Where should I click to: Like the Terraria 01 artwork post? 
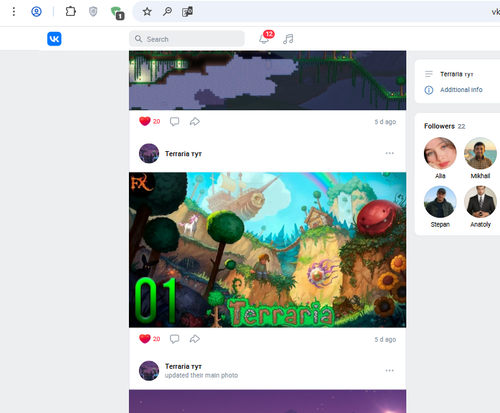pyautogui.click(x=149, y=339)
